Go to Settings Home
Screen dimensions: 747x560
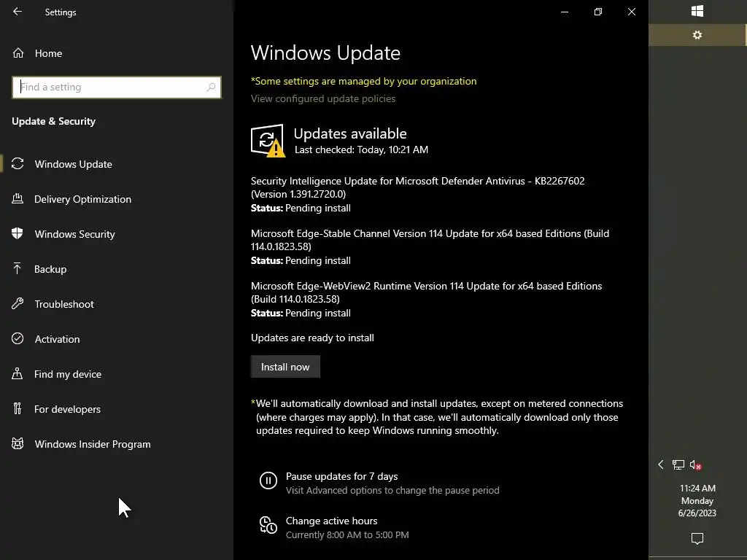click(117, 52)
